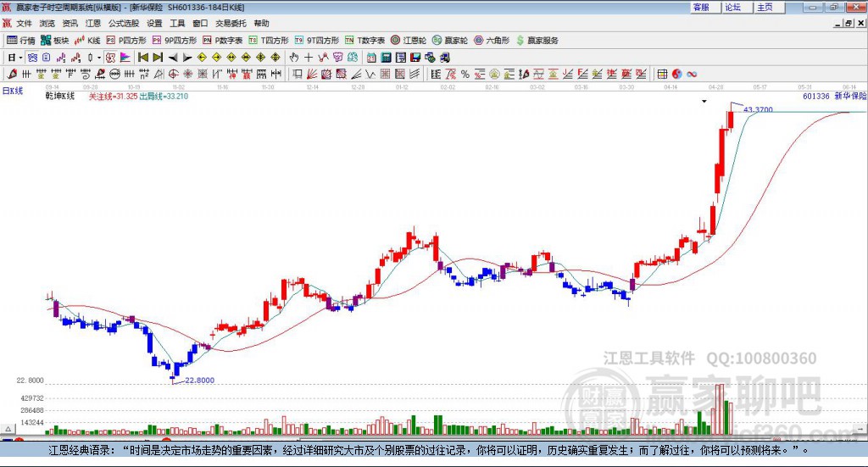Jump to last bar icon

[158, 58]
